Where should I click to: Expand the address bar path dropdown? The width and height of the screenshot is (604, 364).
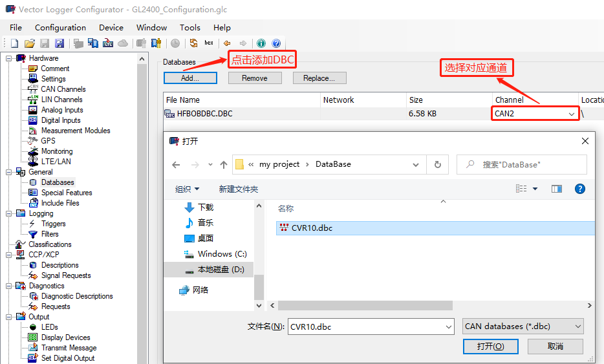point(416,165)
